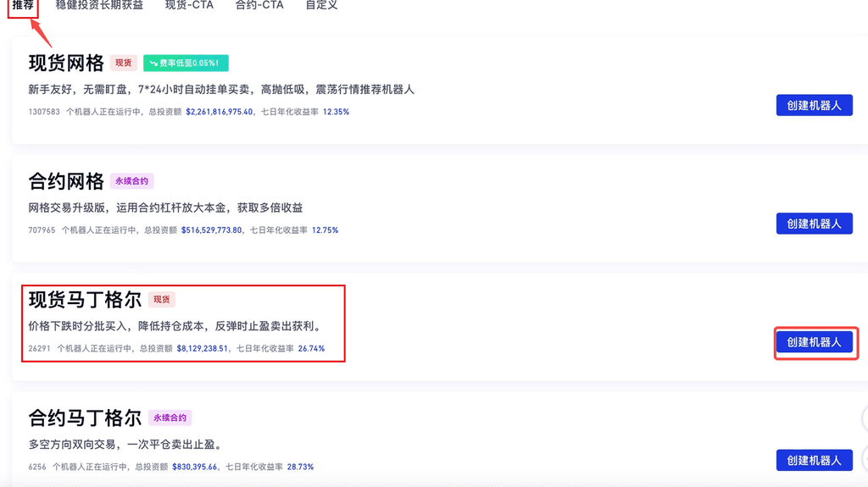Viewport: 868px width, 487px height.
Task: Open the 合约网格 strategy title
Action: point(66,181)
